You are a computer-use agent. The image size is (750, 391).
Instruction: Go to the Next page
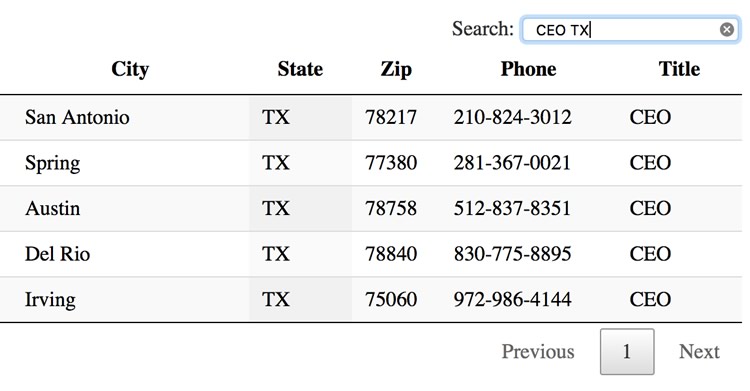point(699,352)
